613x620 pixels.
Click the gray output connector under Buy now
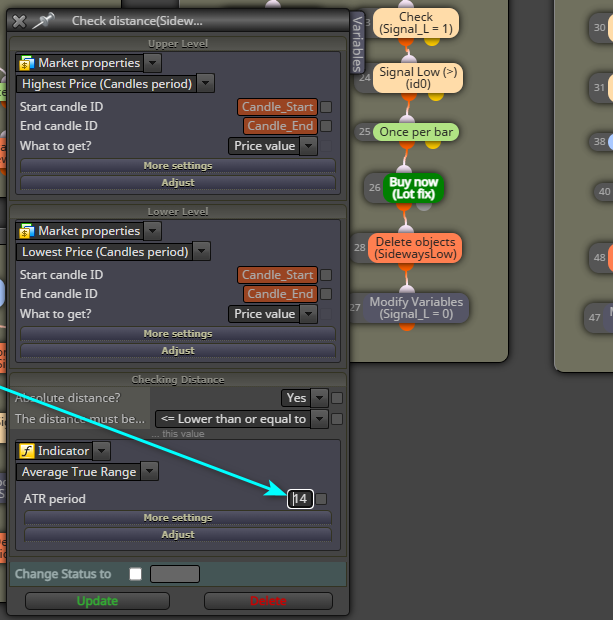click(x=424, y=206)
